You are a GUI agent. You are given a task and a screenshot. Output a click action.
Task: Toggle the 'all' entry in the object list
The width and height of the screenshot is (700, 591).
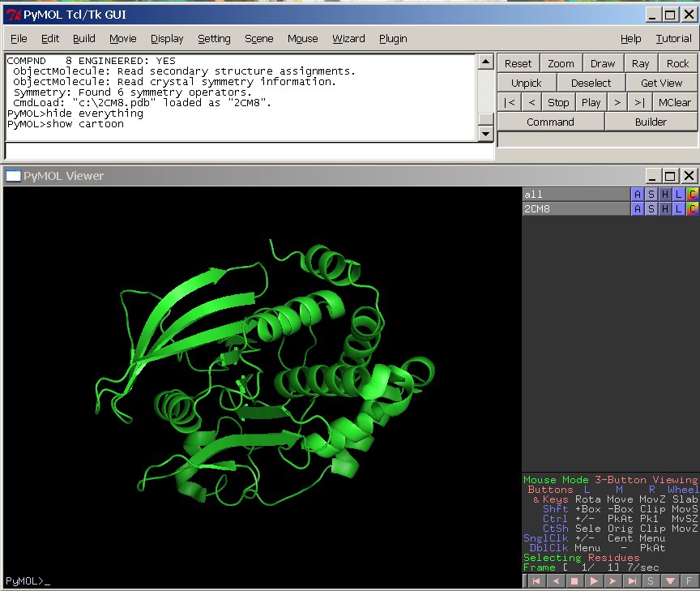[576, 195]
